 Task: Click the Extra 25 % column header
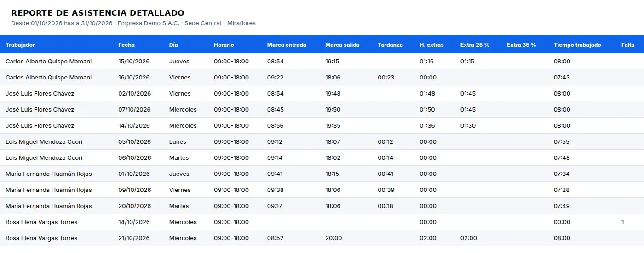(475, 45)
